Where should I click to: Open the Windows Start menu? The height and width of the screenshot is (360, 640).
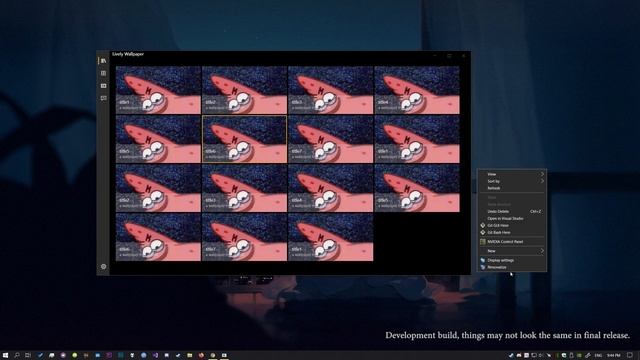[x=5, y=356]
